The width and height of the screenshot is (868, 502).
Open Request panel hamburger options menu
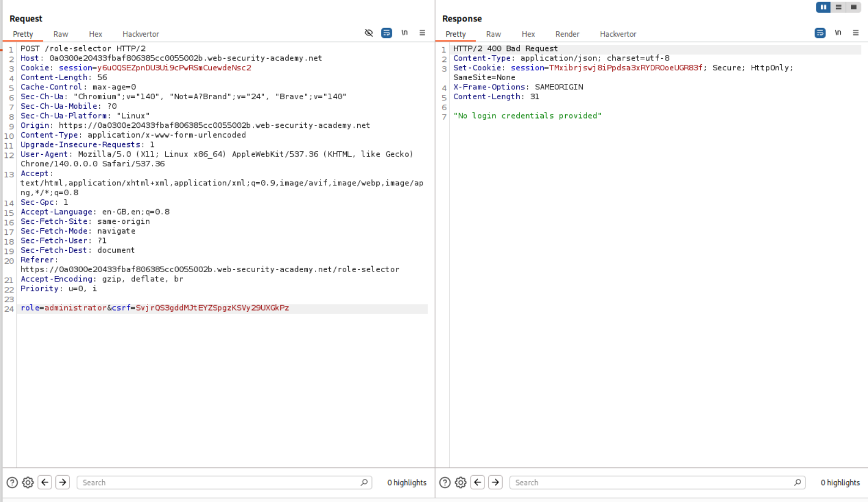(422, 33)
